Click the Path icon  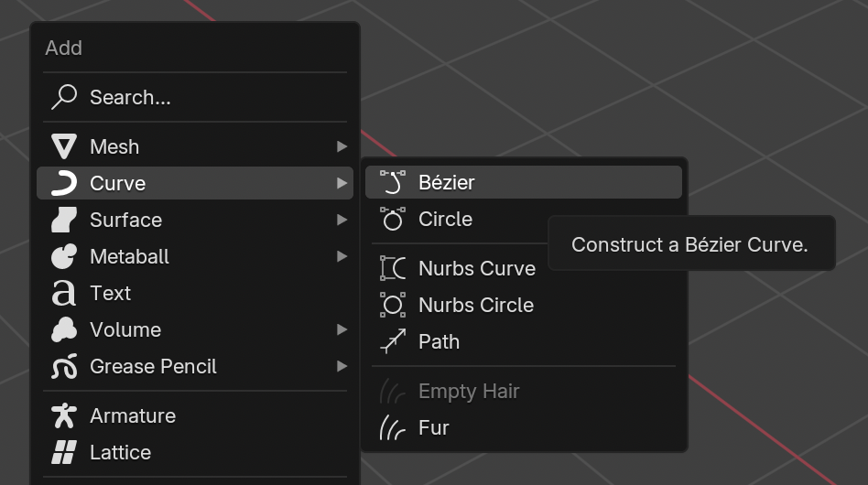coord(393,341)
